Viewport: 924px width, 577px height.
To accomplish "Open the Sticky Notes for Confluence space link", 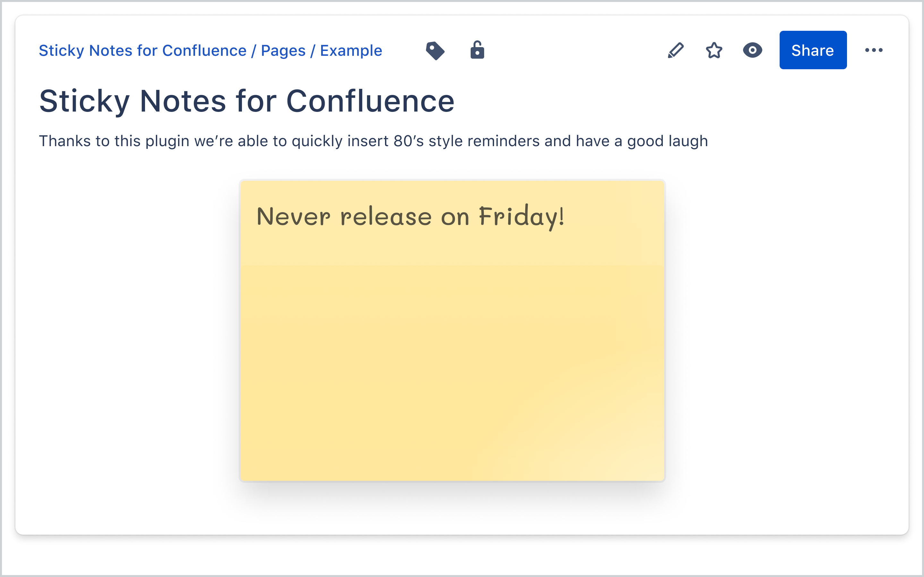I will (142, 50).
